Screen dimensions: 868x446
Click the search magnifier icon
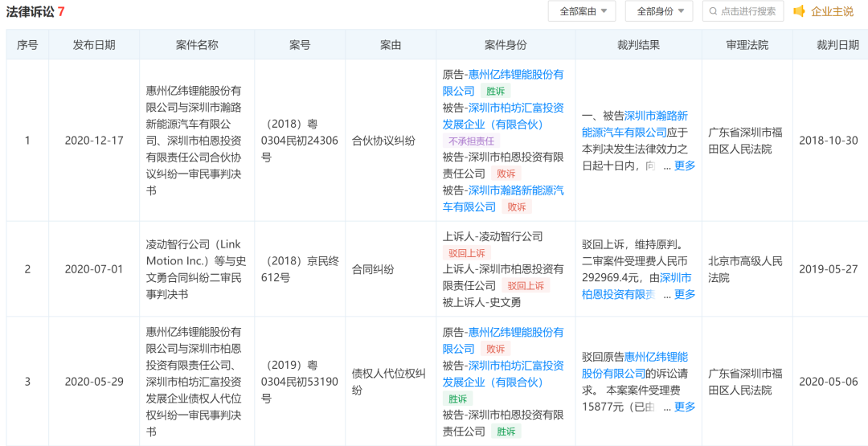pyautogui.click(x=712, y=11)
